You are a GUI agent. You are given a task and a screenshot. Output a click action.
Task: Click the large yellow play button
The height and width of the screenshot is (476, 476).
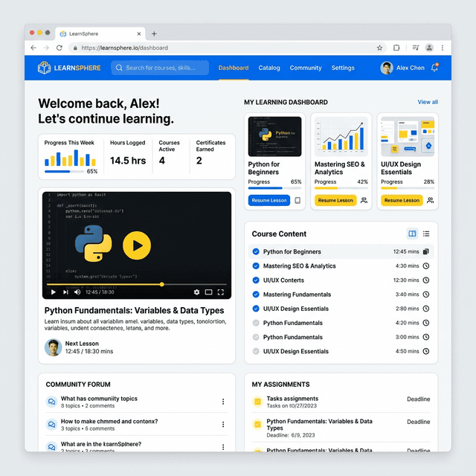(137, 245)
